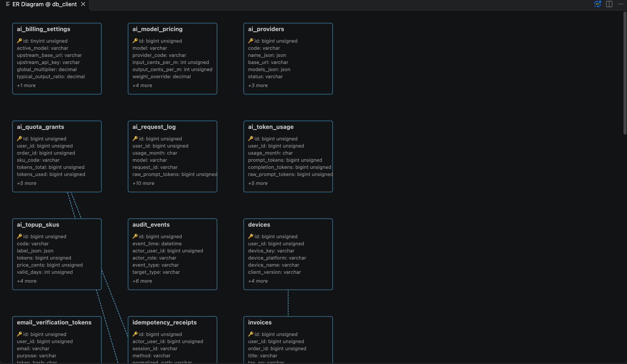Click the diff compare icon in the tab bar
This screenshot has width=627, height=364.
597,4
